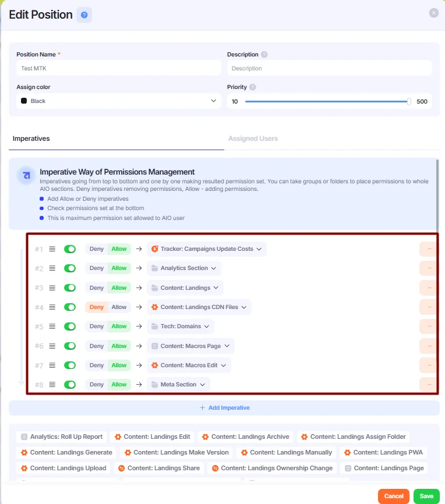Open the Assign color dropdown
The image size is (445, 504).
(119, 101)
